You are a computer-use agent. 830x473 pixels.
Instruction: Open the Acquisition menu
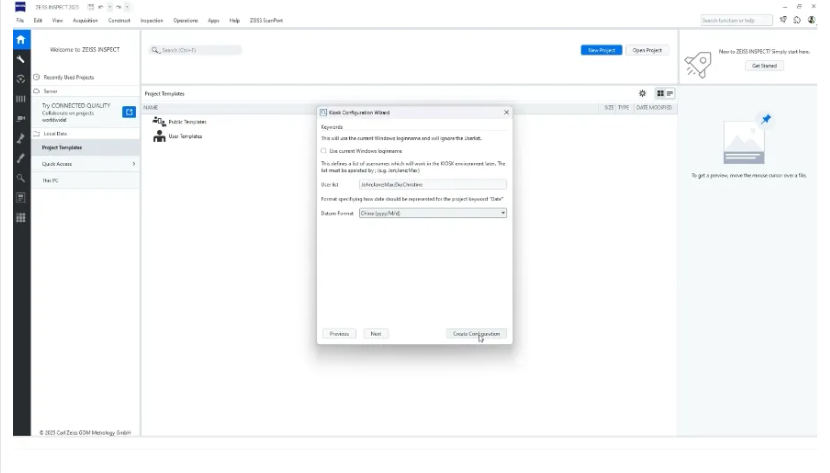tap(85, 21)
